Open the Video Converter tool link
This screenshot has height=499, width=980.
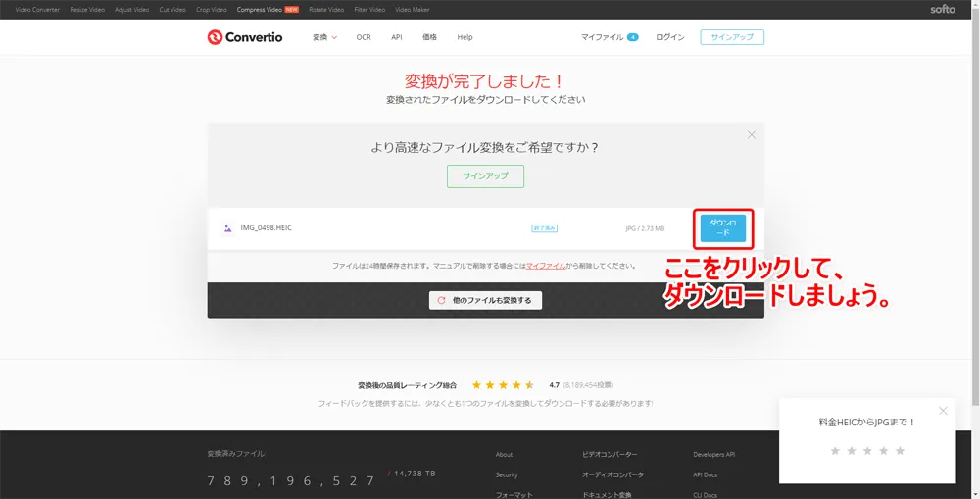(x=37, y=10)
